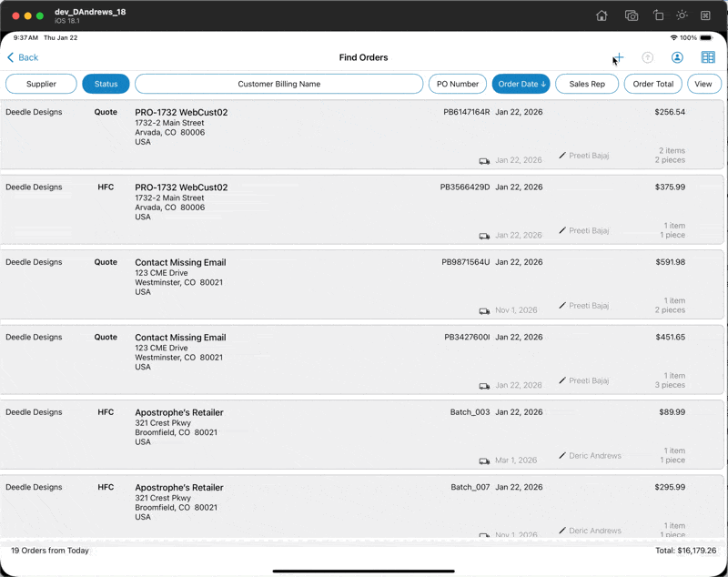728x577 pixels.
Task: Click HFC status in PB3566429D row
Action: [x=106, y=187]
